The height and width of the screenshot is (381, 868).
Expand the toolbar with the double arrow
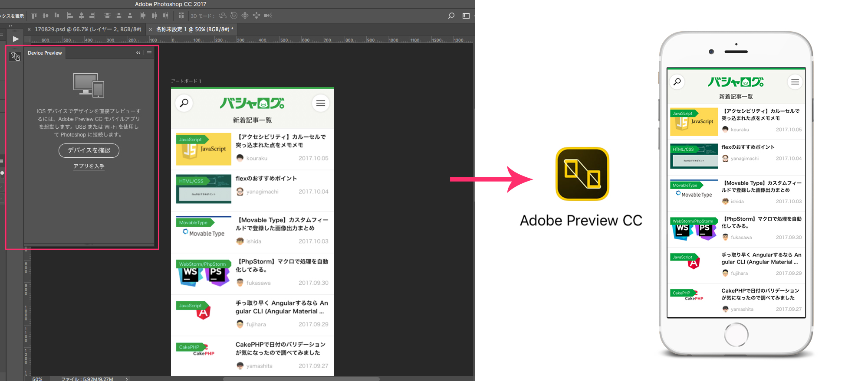[x=10, y=26]
